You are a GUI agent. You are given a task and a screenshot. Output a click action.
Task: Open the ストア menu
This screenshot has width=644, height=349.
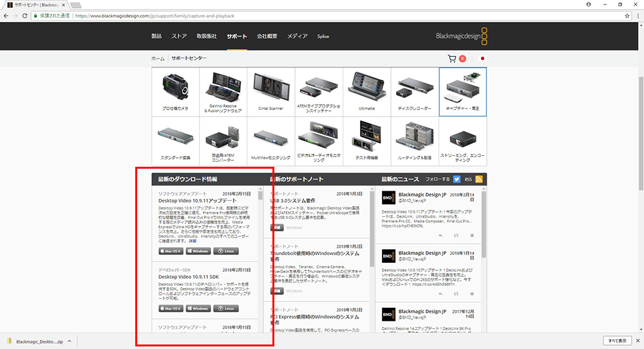(x=179, y=36)
